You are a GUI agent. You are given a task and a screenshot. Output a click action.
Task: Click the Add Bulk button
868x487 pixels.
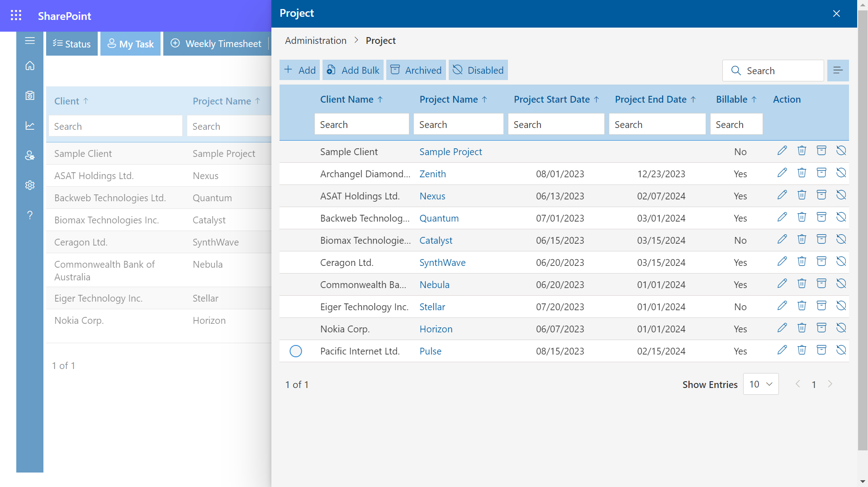tap(353, 70)
